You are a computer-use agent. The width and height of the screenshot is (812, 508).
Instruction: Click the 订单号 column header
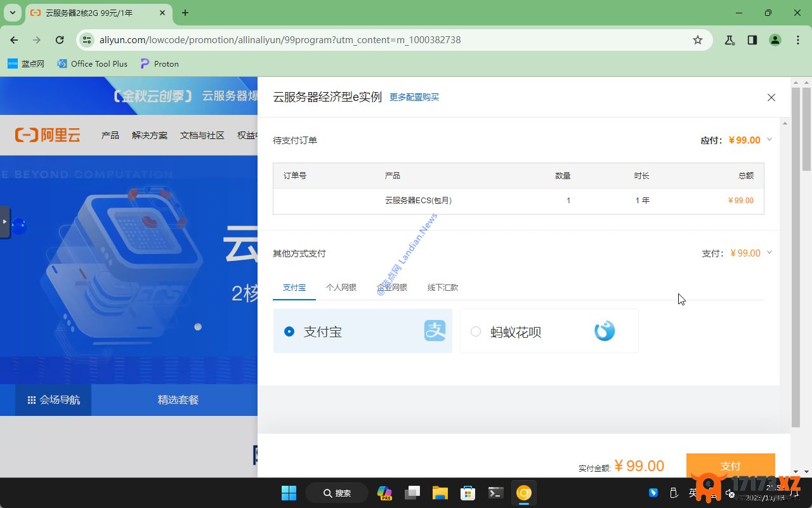[295, 176]
